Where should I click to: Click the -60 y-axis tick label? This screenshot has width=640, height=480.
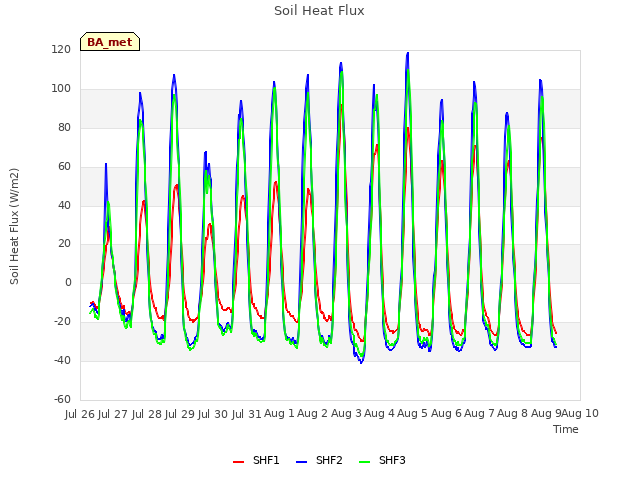(62, 399)
